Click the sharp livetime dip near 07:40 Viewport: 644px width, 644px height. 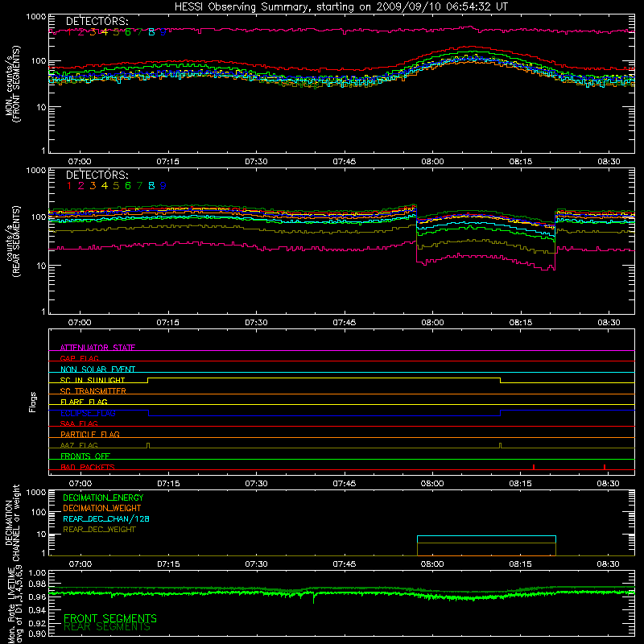click(314, 598)
